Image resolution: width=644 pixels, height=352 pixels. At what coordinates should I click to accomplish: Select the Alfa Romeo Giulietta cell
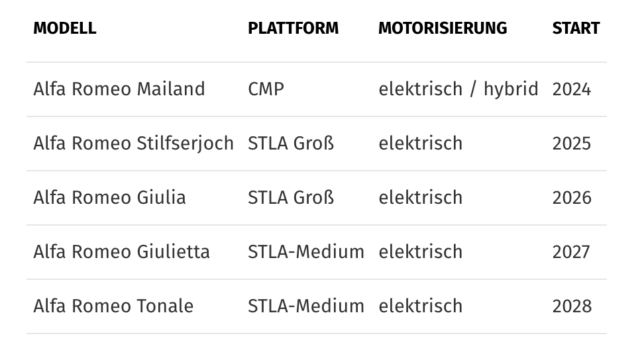[x=121, y=252]
